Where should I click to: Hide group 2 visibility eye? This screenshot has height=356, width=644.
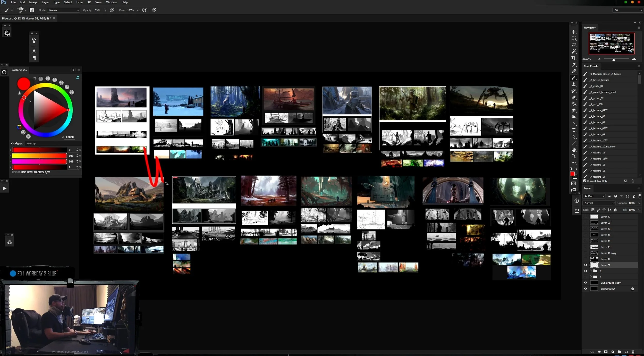coord(586,271)
